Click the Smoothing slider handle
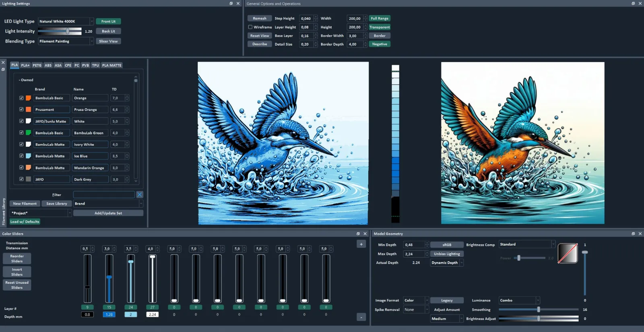644x332 pixels. [539, 309]
